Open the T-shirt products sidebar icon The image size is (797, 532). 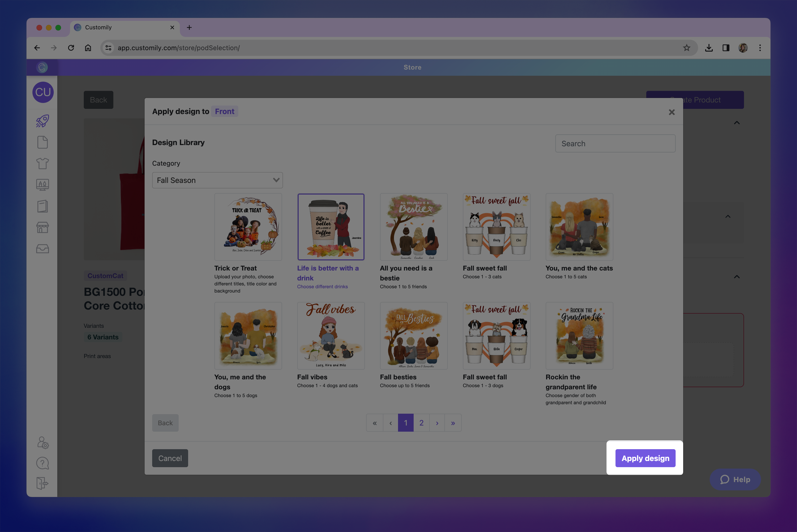(42, 164)
